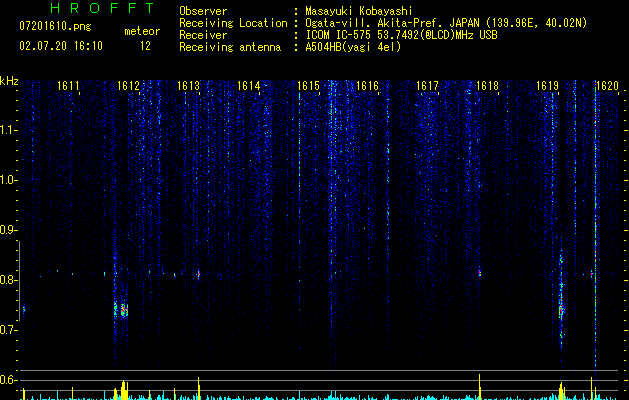Click the gray vertical frequency range bar

[x=19, y=281]
